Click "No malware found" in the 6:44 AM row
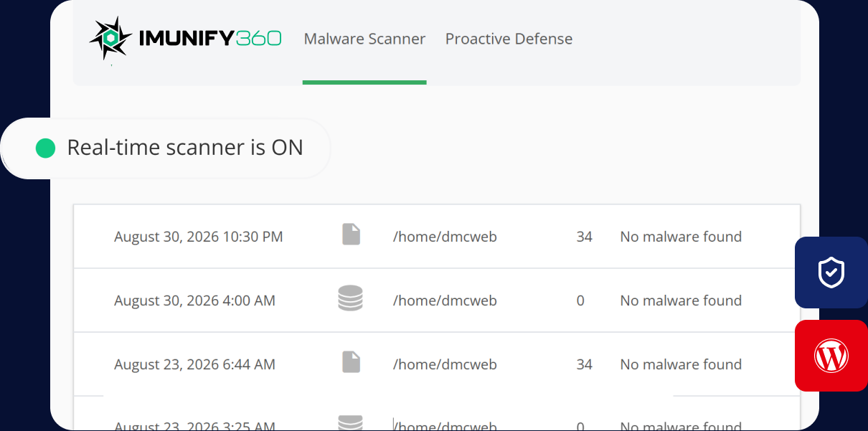868x431 pixels. pos(681,364)
